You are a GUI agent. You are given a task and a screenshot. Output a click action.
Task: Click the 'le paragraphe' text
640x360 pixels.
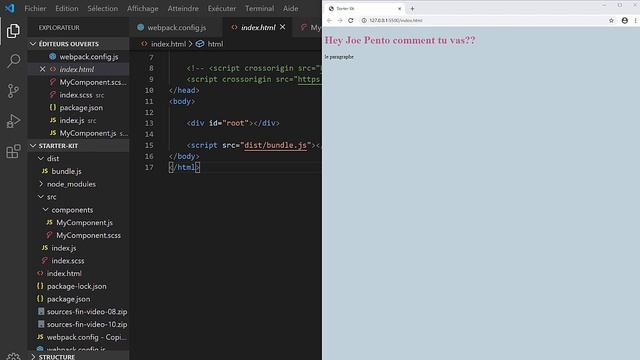click(339, 57)
